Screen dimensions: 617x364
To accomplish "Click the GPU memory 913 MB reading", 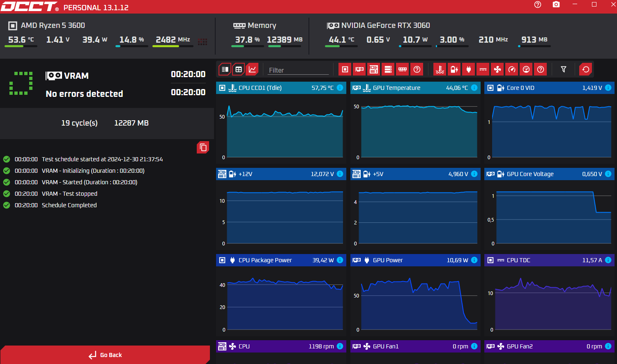I will pyautogui.click(x=534, y=40).
